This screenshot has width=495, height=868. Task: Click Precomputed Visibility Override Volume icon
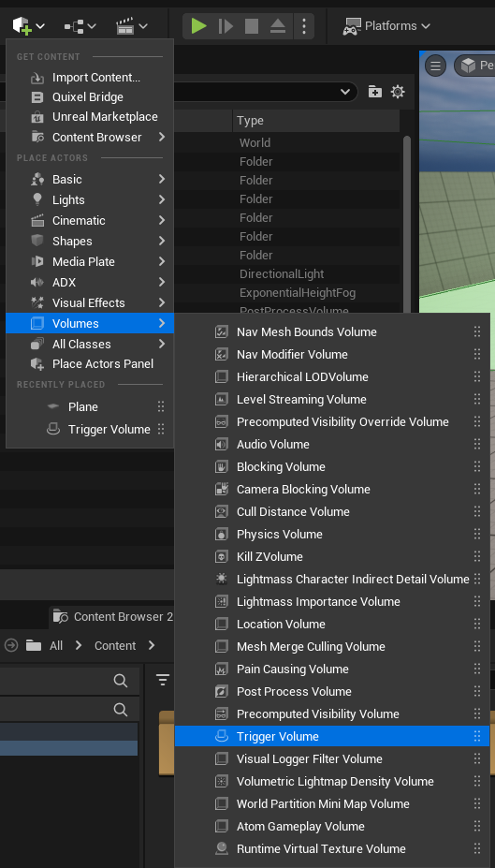[x=221, y=421]
